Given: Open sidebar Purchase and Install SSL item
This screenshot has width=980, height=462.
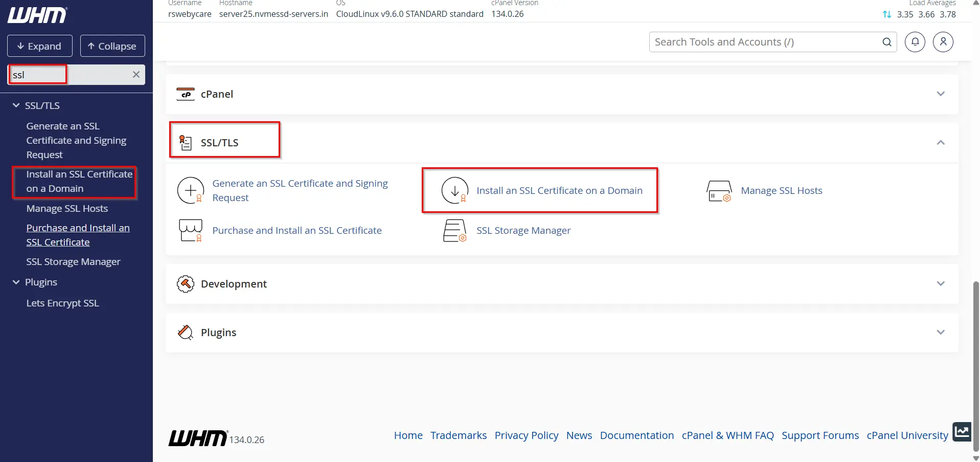Looking at the screenshot, I should pyautogui.click(x=78, y=235).
